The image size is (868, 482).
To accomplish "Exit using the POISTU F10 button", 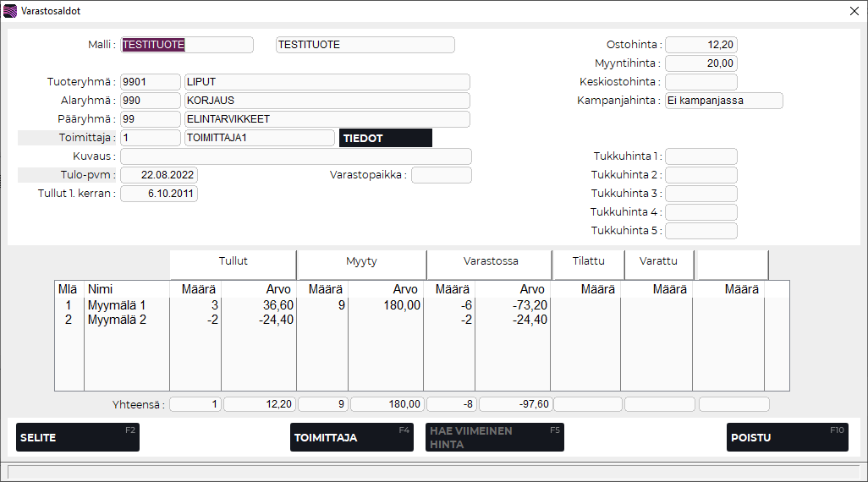I will (x=787, y=437).
